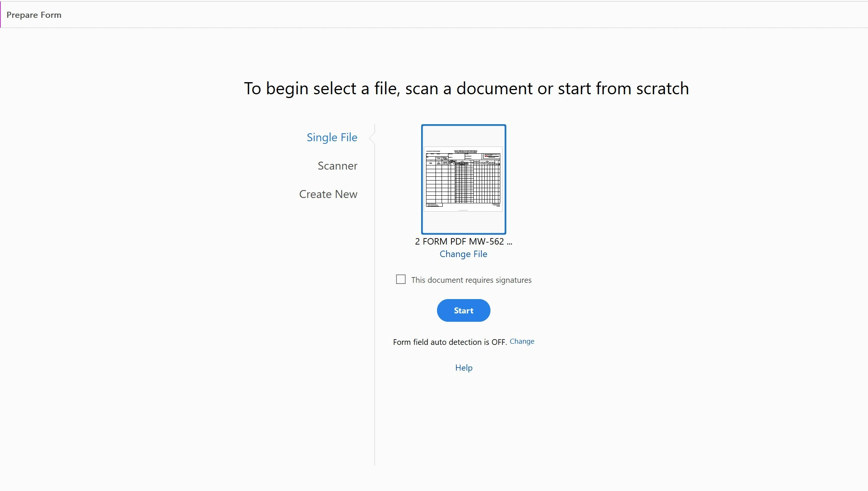The height and width of the screenshot is (491, 868).
Task: Click 'This document requires signatures' label text
Action: [471, 280]
